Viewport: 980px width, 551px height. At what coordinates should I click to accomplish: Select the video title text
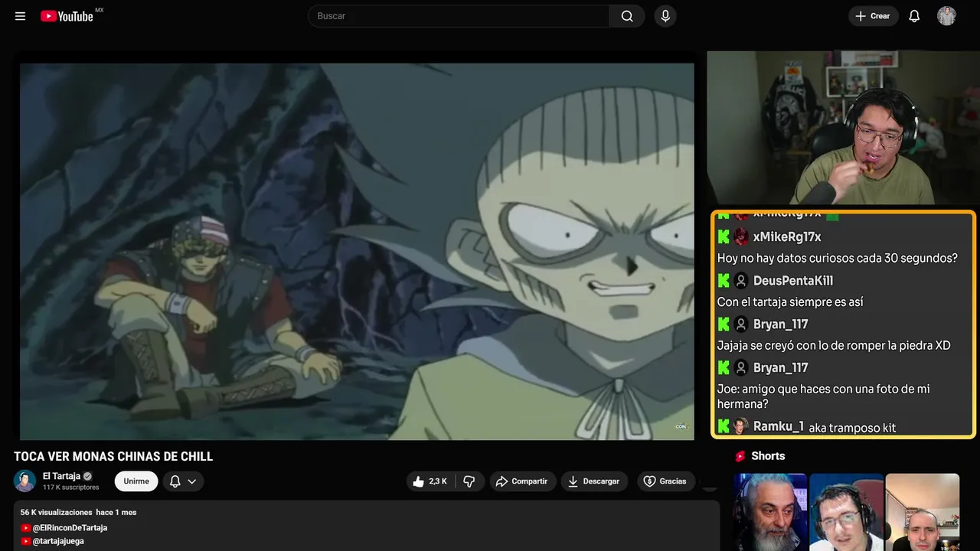pos(113,457)
